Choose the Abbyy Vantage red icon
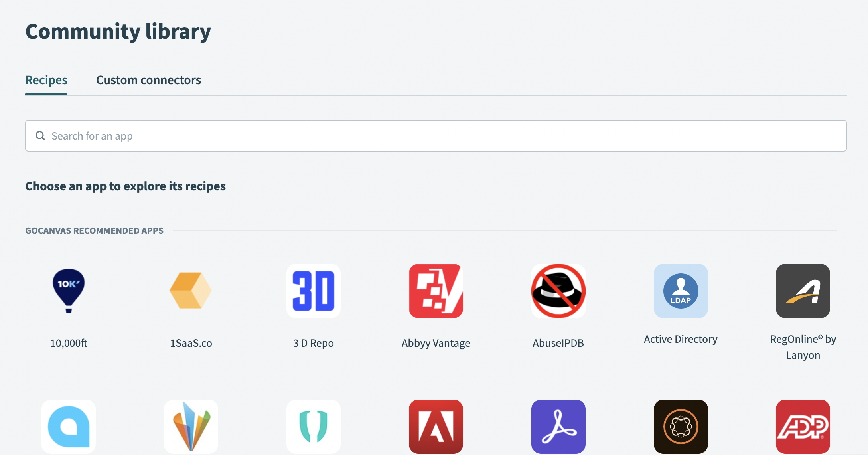The width and height of the screenshot is (868, 455). coord(436,291)
